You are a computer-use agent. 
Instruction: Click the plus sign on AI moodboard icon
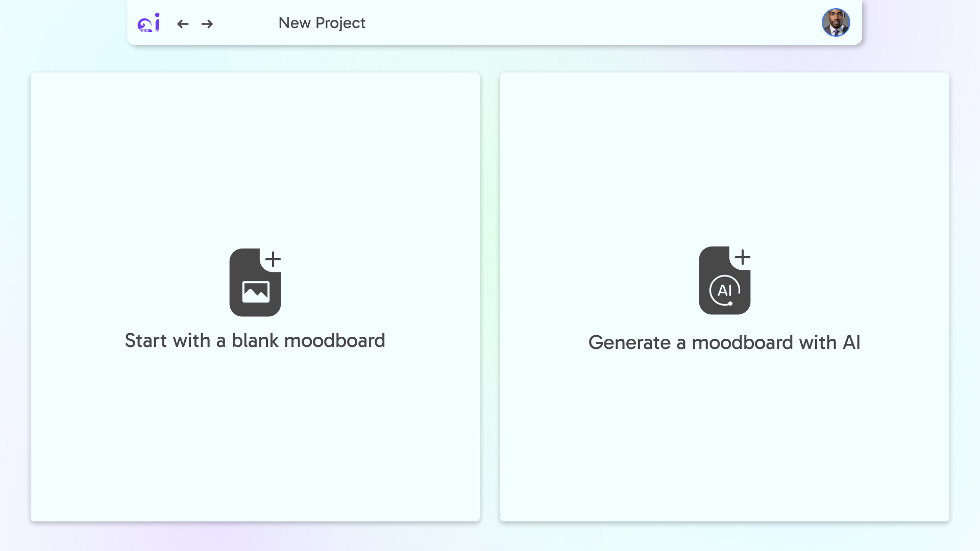coord(743,257)
